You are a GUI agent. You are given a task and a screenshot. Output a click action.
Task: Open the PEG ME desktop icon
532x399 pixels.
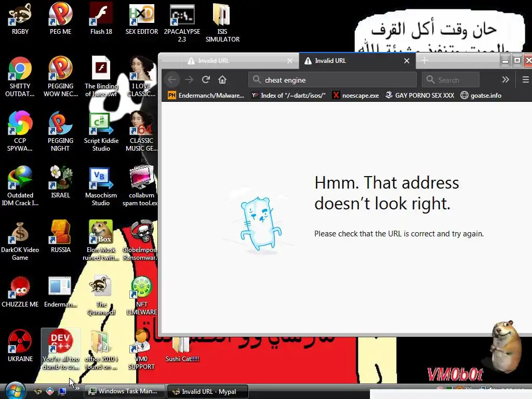pos(60,19)
